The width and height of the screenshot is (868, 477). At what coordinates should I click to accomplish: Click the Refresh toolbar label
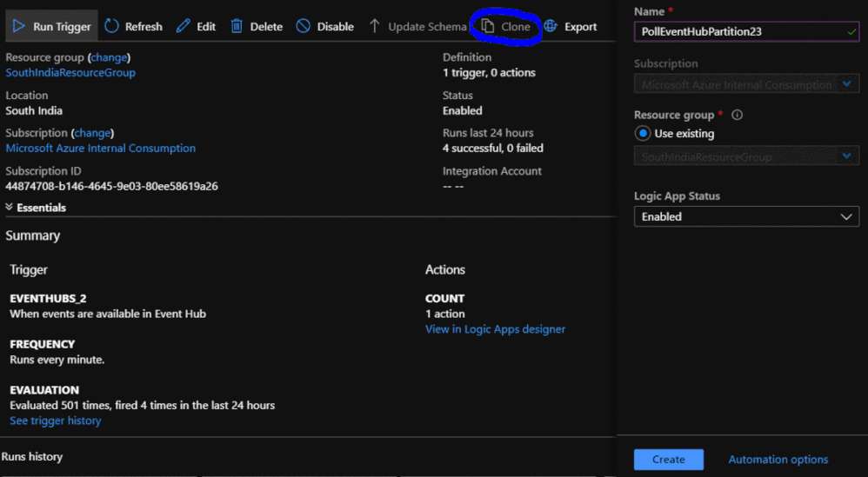[144, 27]
